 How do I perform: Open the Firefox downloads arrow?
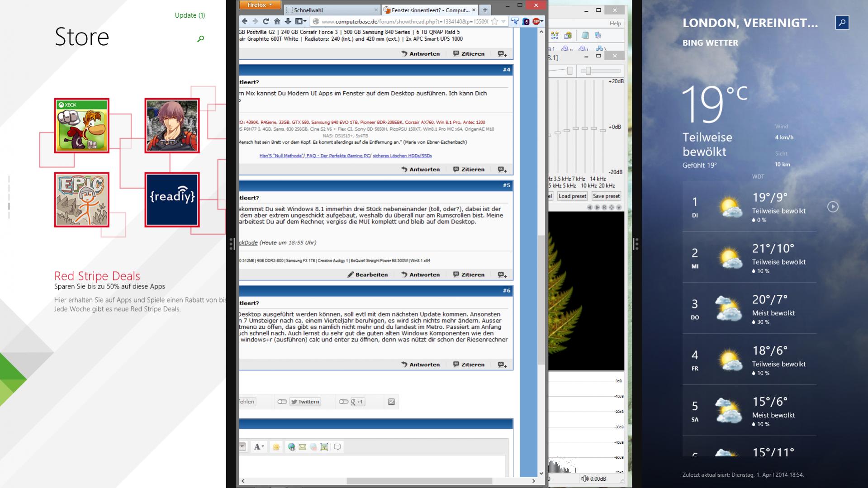point(288,21)
